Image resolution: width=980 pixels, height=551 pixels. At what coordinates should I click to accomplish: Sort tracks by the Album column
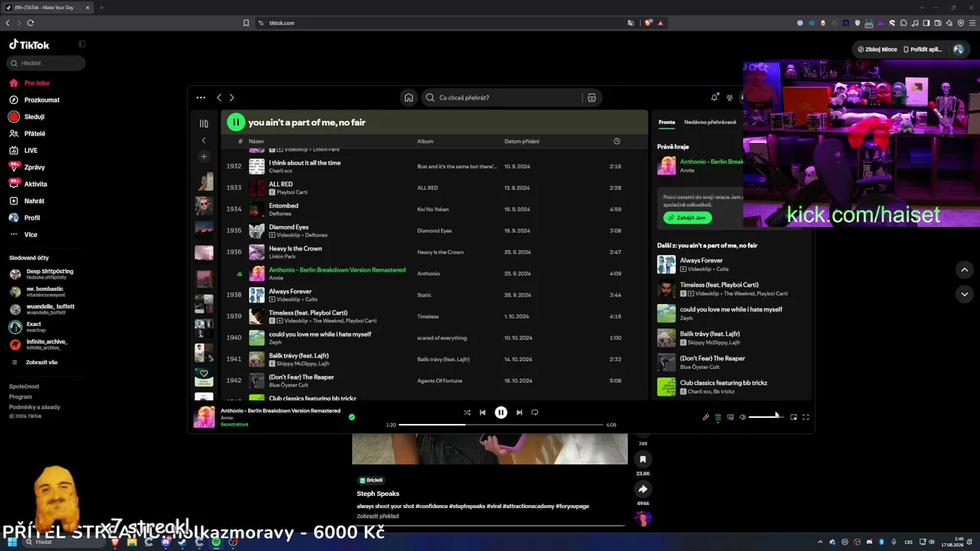coord(425,142)
